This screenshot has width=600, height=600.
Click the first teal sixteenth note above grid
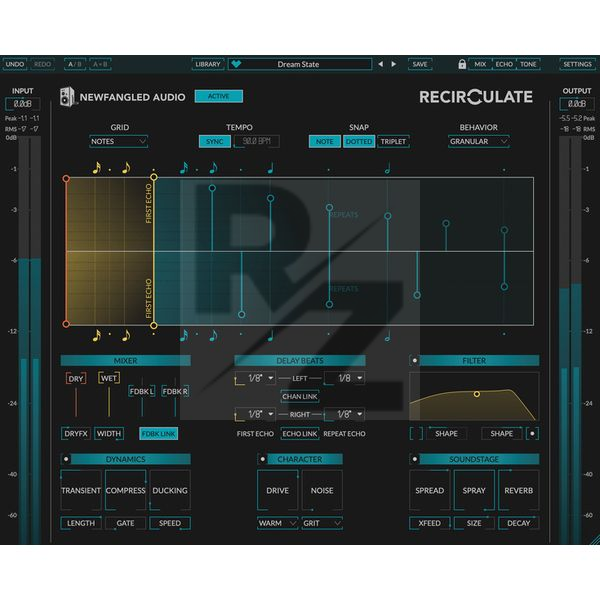tap(184, 168)
